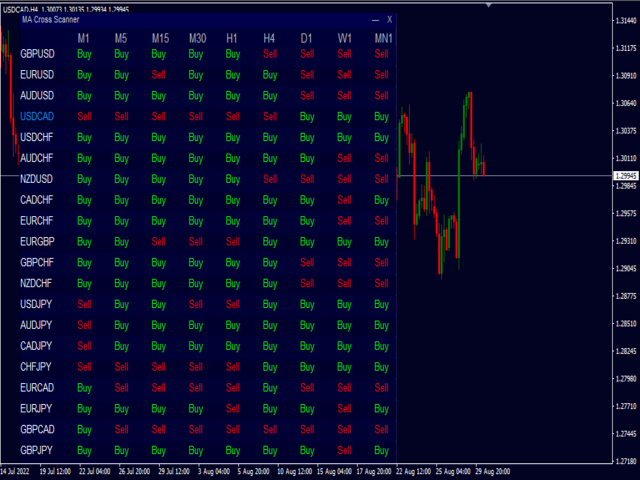Click AUDUSD D1 Sell signal
Image resolution: width=640 pixels, height=480 pixels.
point(307,96)
